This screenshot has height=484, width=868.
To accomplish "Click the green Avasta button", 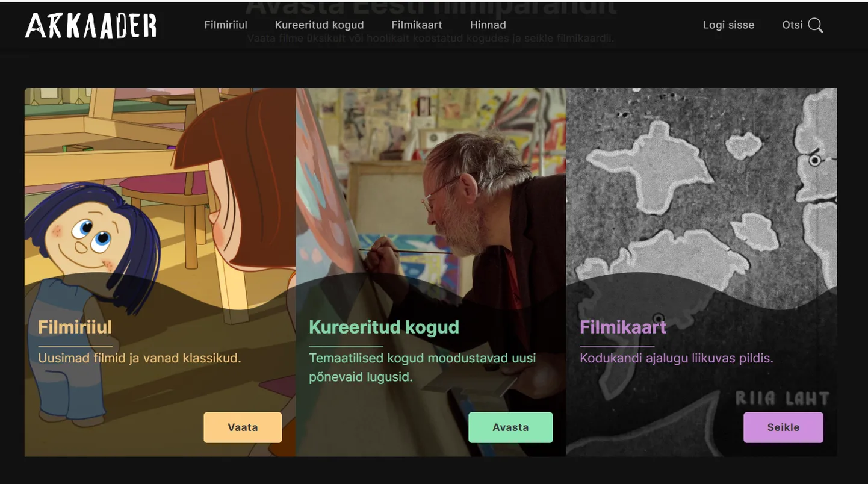I will (x=510, y=427).
